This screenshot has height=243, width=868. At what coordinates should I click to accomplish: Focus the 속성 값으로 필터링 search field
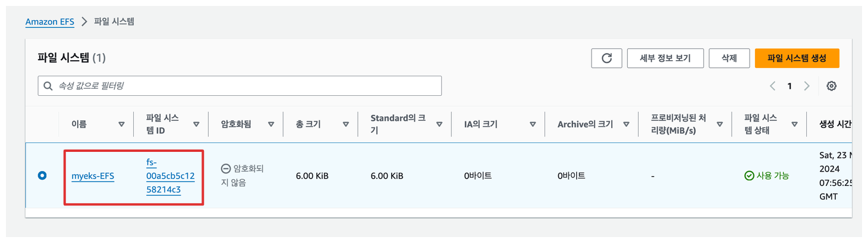click(x=240, y=86)
